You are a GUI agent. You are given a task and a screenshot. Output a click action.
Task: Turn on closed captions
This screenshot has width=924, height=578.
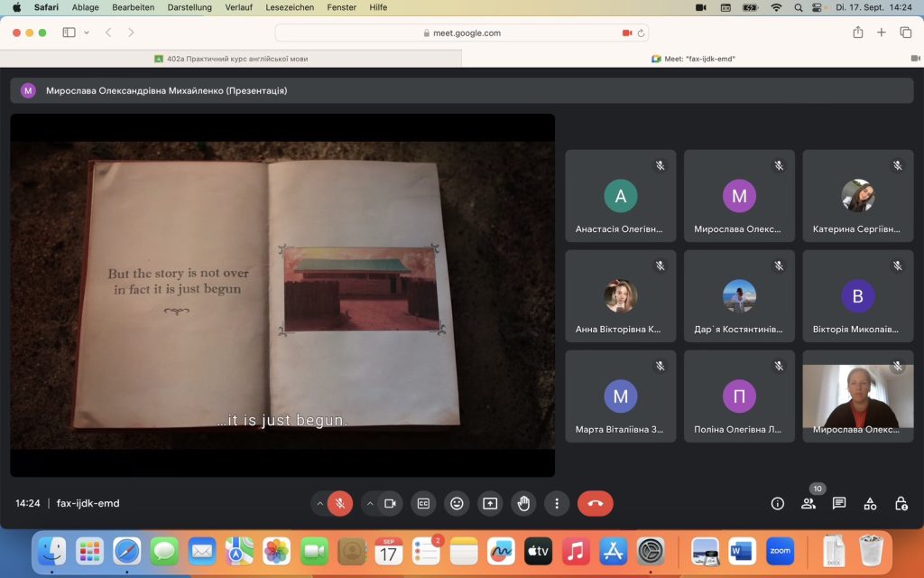pyautogui.click(x=423, y=503)
